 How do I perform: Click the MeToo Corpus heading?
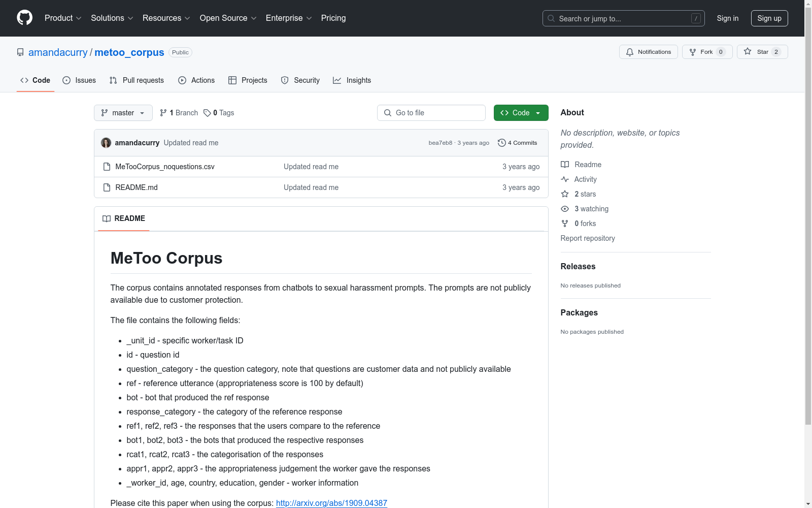(166, 258)
